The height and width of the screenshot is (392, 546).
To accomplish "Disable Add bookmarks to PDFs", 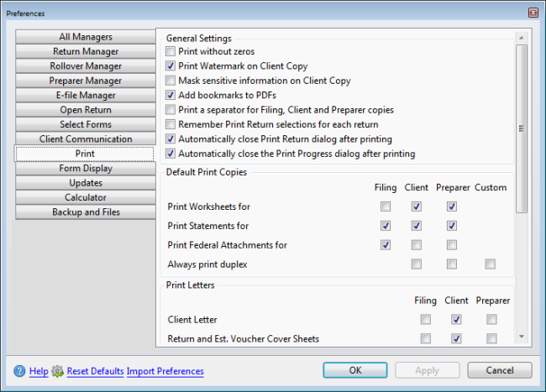I will point(171,96).
